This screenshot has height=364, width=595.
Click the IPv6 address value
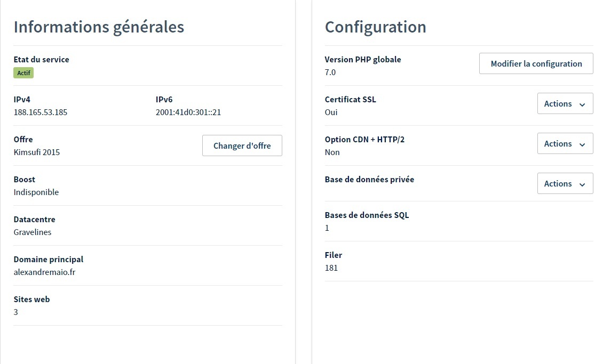click(x=188, y=112)
